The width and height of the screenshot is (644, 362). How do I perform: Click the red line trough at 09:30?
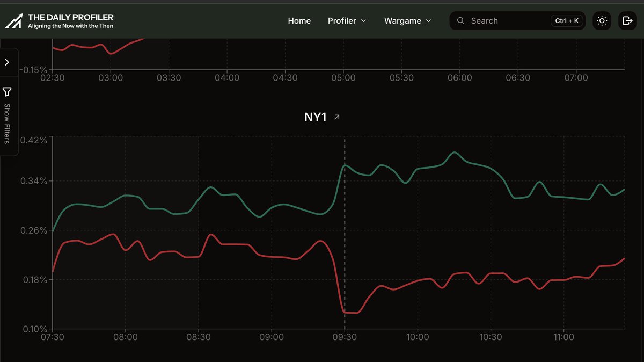click(x=350, y=312)
